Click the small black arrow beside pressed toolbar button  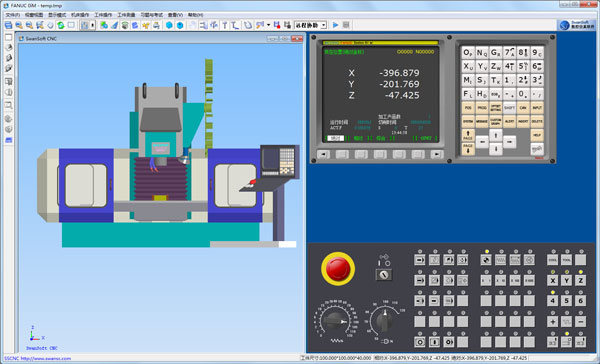pyautogui.click(x=93, y=25)
